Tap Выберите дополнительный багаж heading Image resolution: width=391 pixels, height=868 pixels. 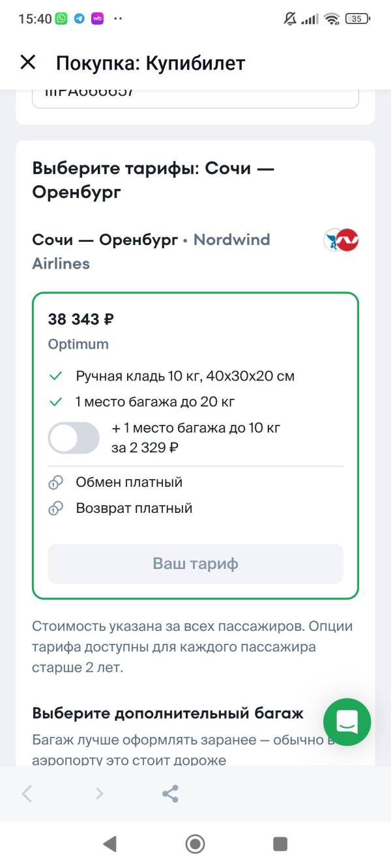click(x=167, y=713)
